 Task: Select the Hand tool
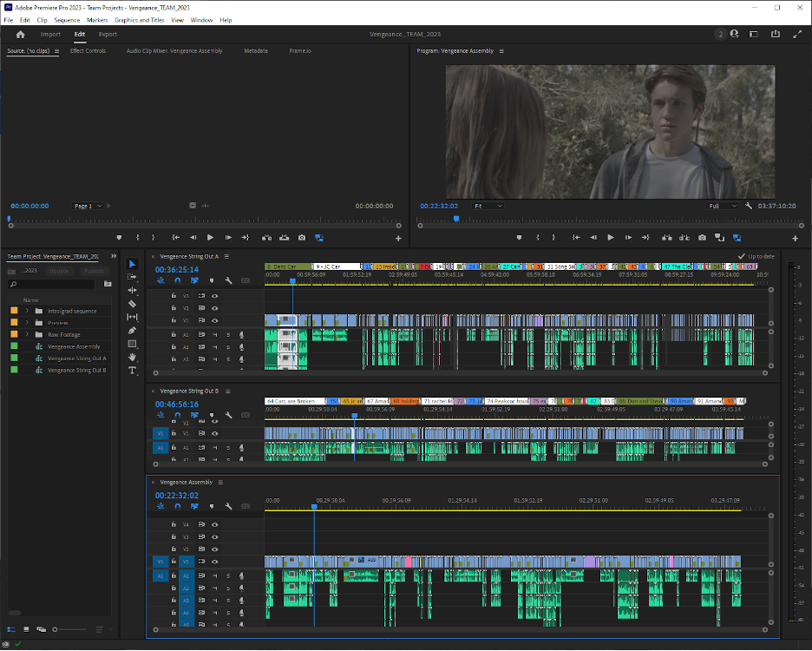(x=132, y=357)
